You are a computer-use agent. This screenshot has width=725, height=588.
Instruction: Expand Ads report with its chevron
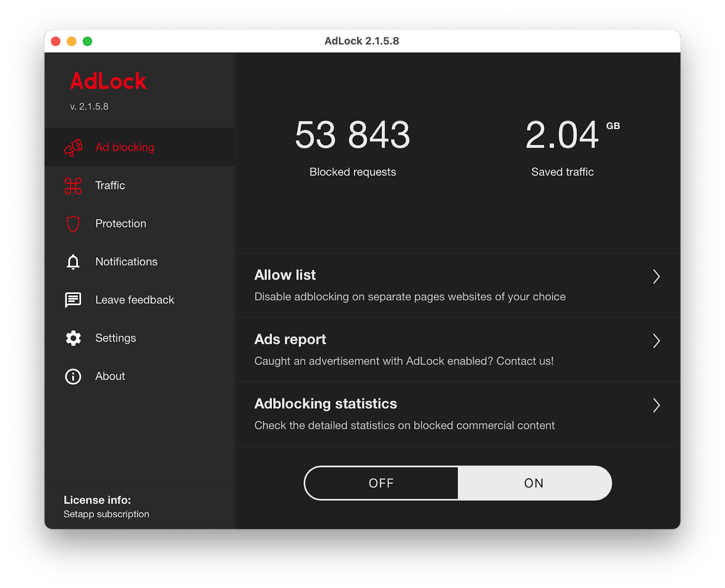[656, 341]
